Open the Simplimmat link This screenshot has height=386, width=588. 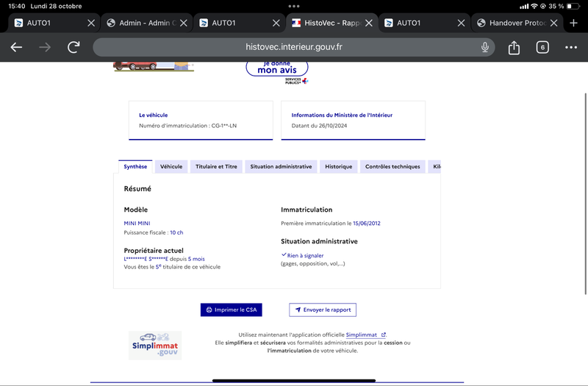(365, 335)
